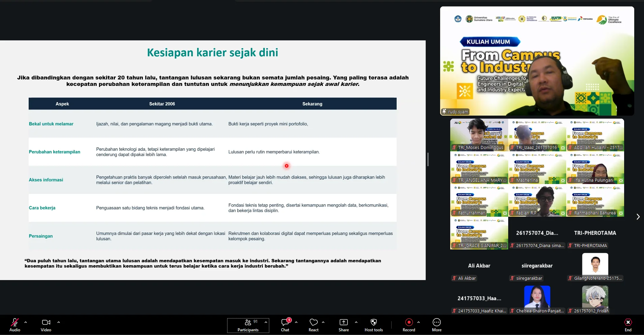Select siiregarakbar participant tile

537,266
